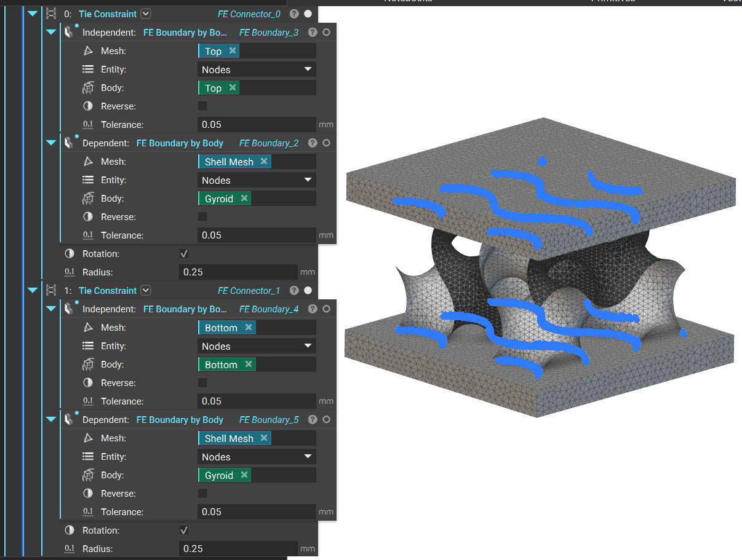The width and height of the screenshot is (742, 560).
Task: Uncheck Rotation under FE Connector_0
Action: click(x=183, y=253)
